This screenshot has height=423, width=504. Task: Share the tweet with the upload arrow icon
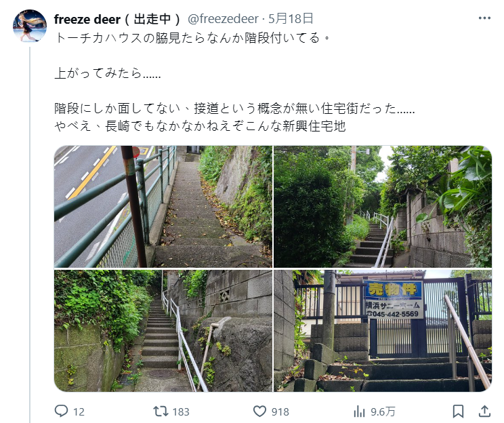click(484, 411)
